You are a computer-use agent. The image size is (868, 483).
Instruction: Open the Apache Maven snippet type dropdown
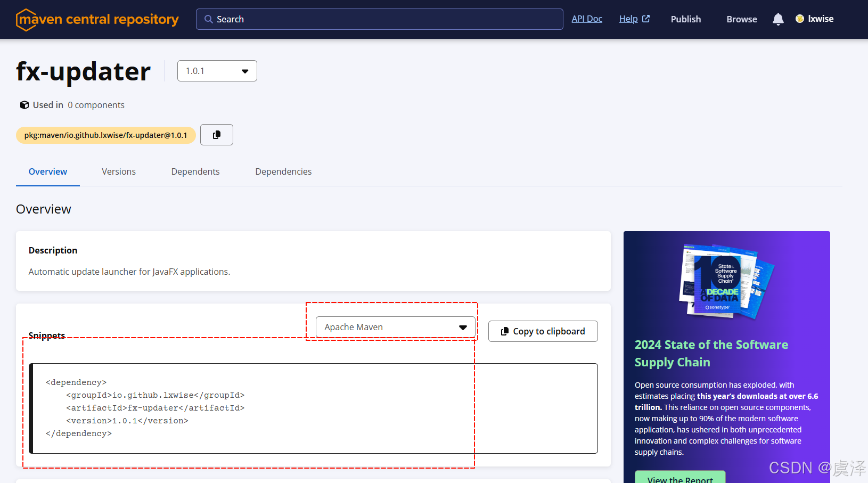(x=396, y=327)
